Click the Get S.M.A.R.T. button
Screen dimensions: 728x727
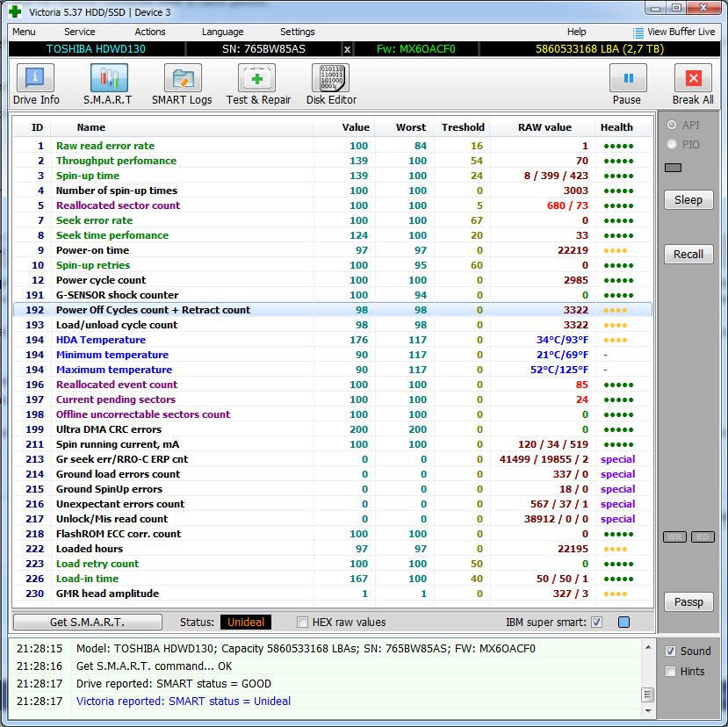[x=88, y=623]
